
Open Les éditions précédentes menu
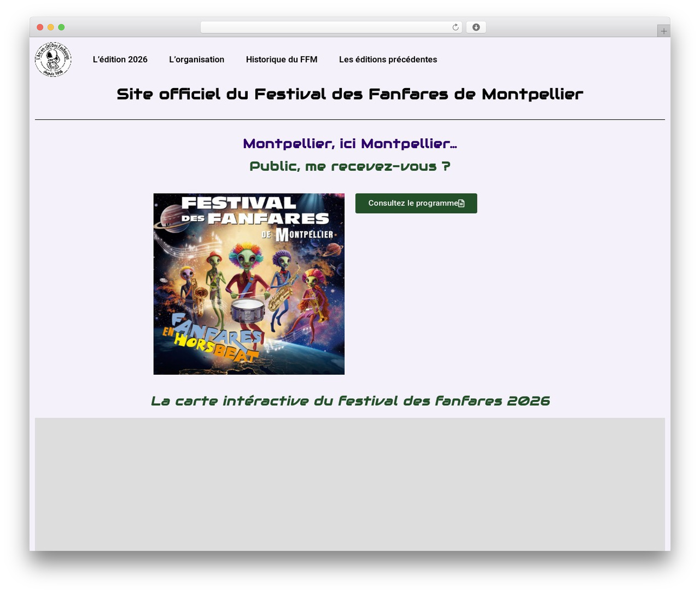(x=388, y=60)
